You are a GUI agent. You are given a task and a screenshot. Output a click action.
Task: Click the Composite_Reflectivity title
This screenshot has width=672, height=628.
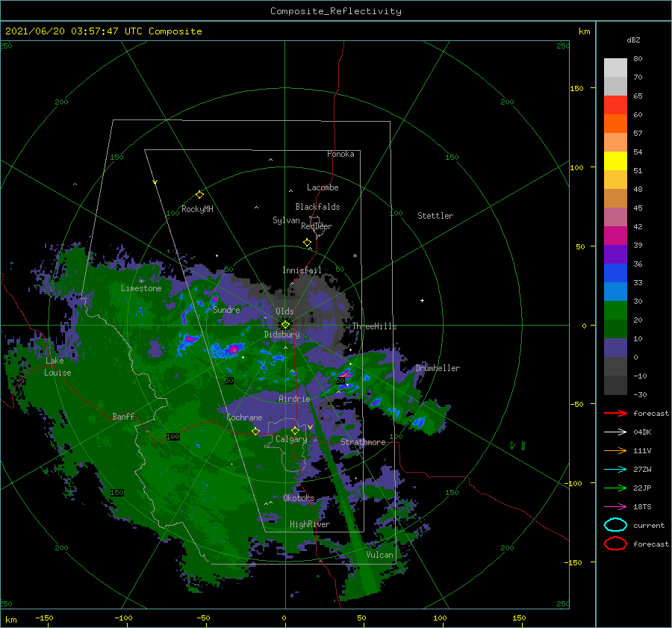point(336,11)
